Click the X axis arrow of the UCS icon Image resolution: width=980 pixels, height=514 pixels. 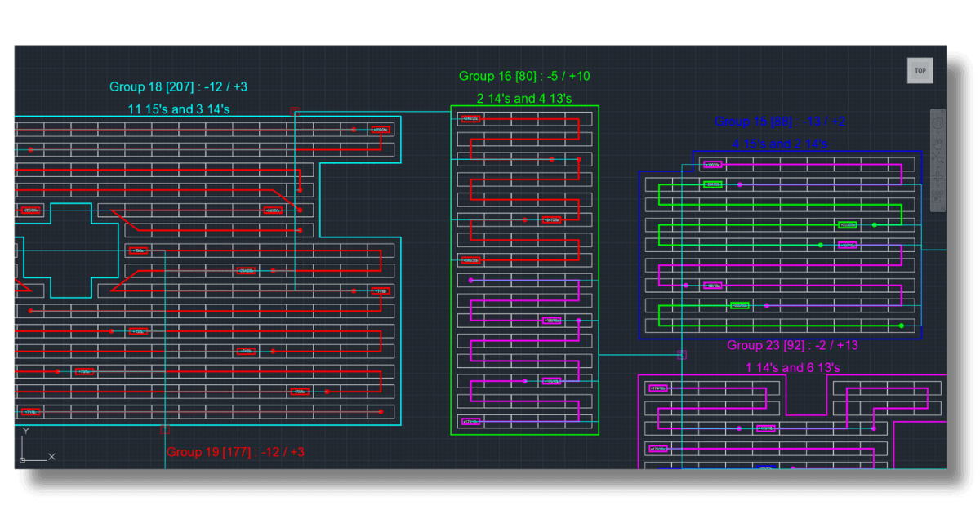[53, 457]
